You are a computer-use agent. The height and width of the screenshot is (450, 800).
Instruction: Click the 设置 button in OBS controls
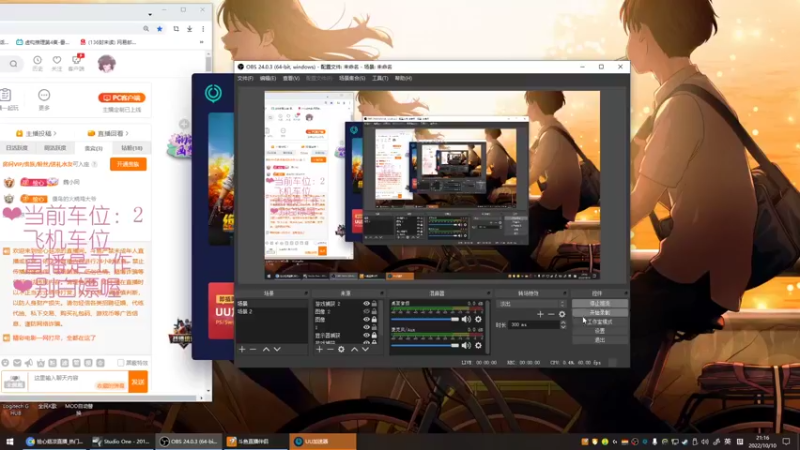(x=599, y=331)
